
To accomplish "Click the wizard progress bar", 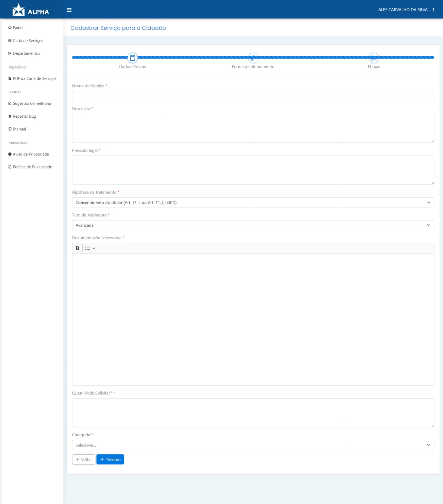I will [253, 57].
